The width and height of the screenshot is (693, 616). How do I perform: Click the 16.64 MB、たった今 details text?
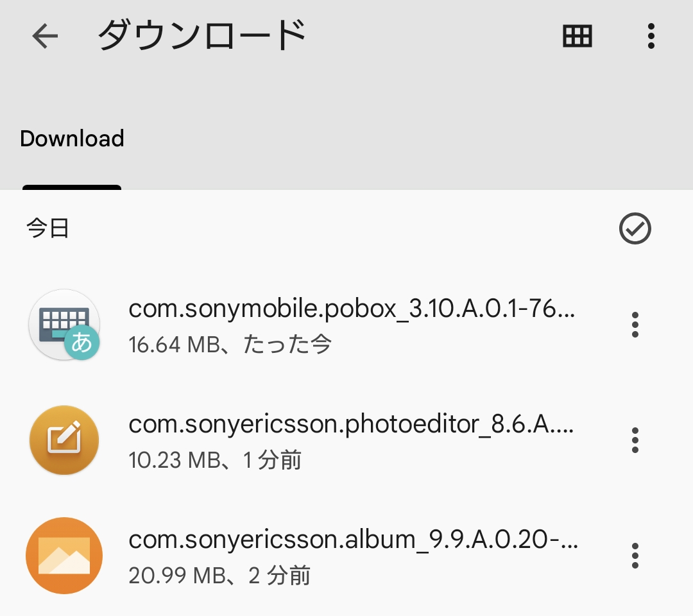pyautogui.click(x=230, y=344)
